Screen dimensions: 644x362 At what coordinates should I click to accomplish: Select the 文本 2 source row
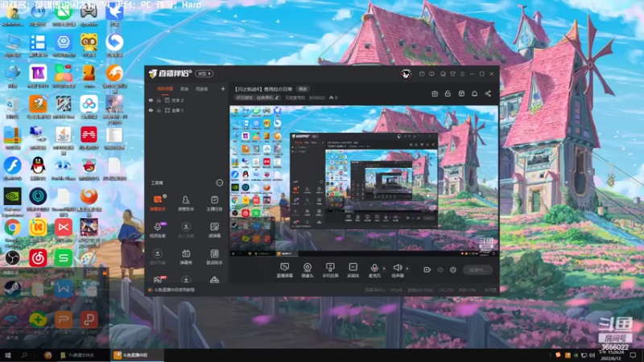tap(187, 100)
